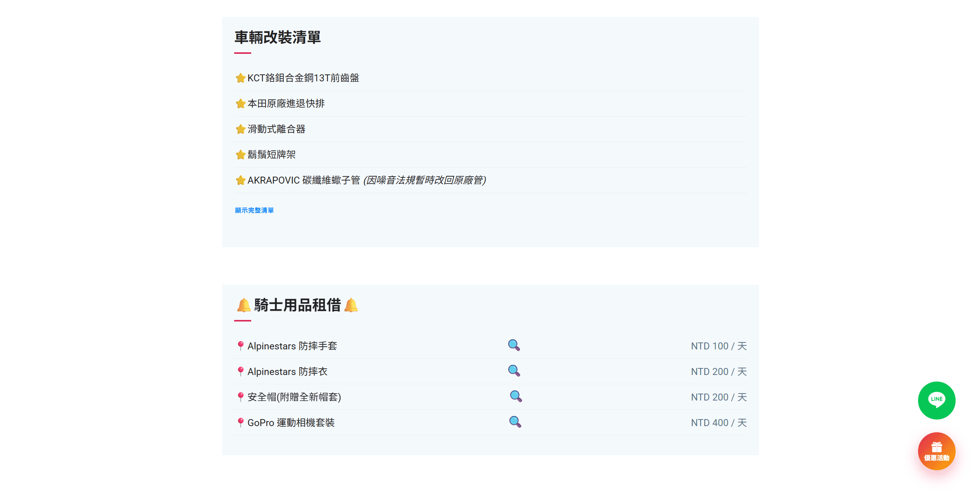Open the 優惠活動 gift button
Screen dimensions: 980x490
coord(936,451)
